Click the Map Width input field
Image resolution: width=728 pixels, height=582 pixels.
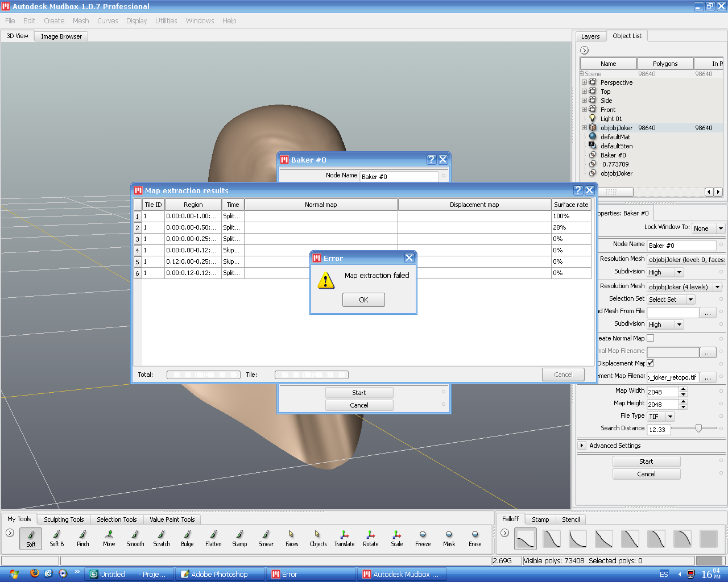[663, 392]
